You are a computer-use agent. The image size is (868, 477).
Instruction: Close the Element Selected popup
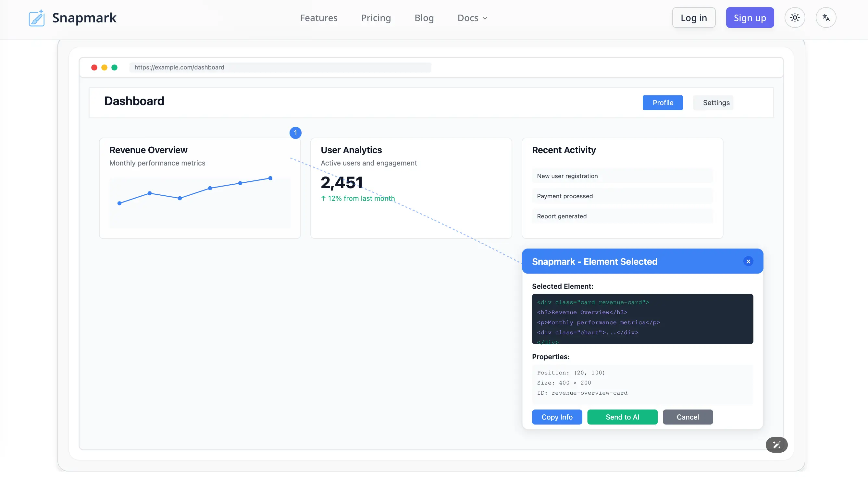(x=748, y=262)
